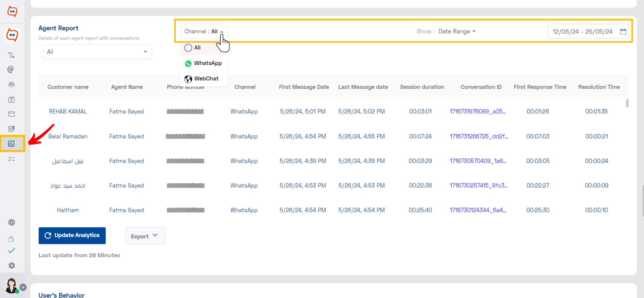The height and width of the screenshot is (298, 644).
Task: Open the Show Date Range dropdown
Action: point(457,31)
